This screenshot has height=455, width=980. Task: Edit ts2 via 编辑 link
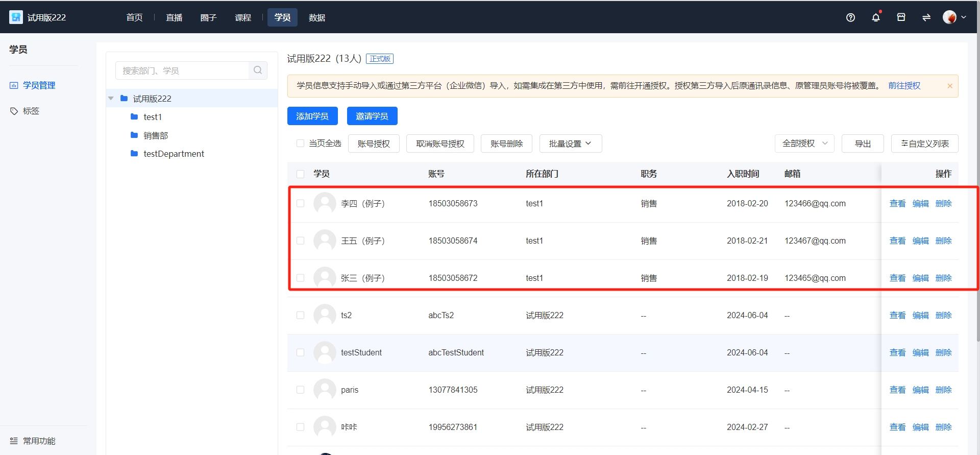(x=920, y=315)
